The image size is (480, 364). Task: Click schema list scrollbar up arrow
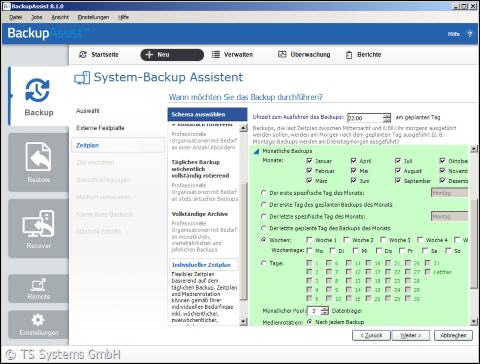[x=244, y=128]
